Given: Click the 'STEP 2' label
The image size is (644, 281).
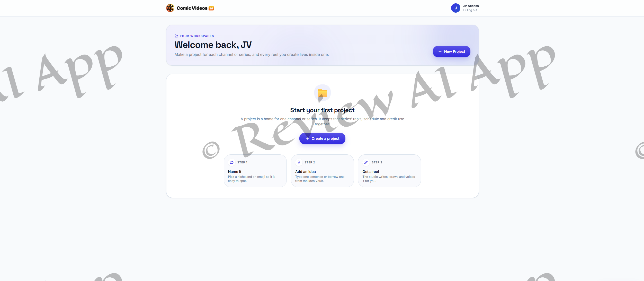Looking at the screenshot, I should tap(309, 162).
